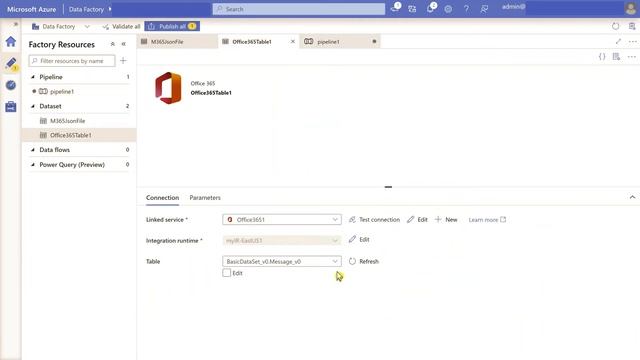The width and height of the screenshot is (640, 360).
Task: Click the expand canvas arrow icon
Action: [618, 41]
